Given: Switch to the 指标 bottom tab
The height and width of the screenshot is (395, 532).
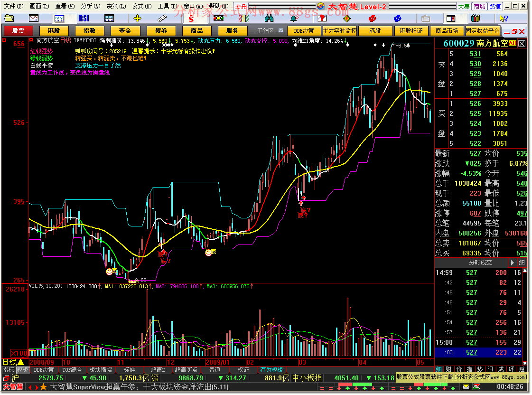Looking at the screenshot, I should (9, 370).
